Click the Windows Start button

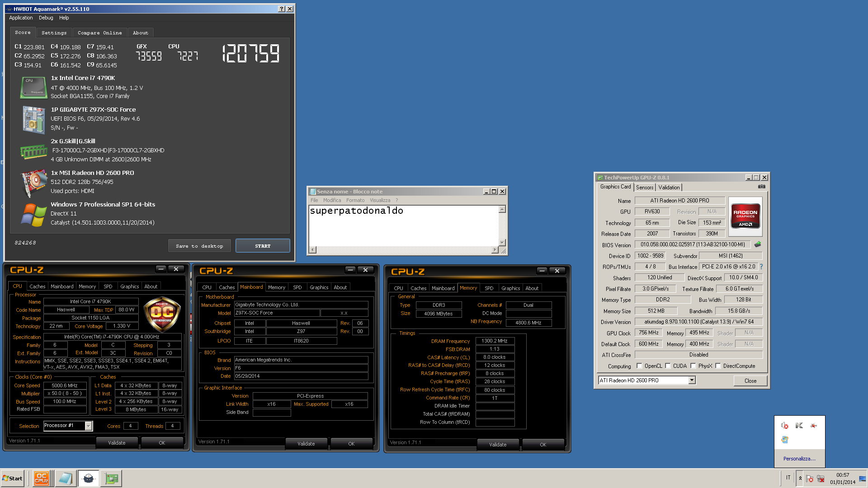(x=12, y=478)
